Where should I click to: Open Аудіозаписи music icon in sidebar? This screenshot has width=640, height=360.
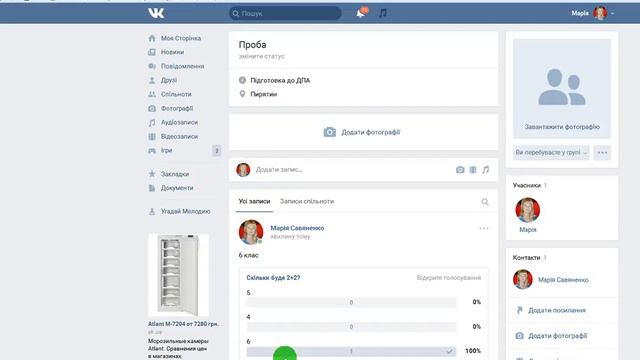tap(152, 122)
